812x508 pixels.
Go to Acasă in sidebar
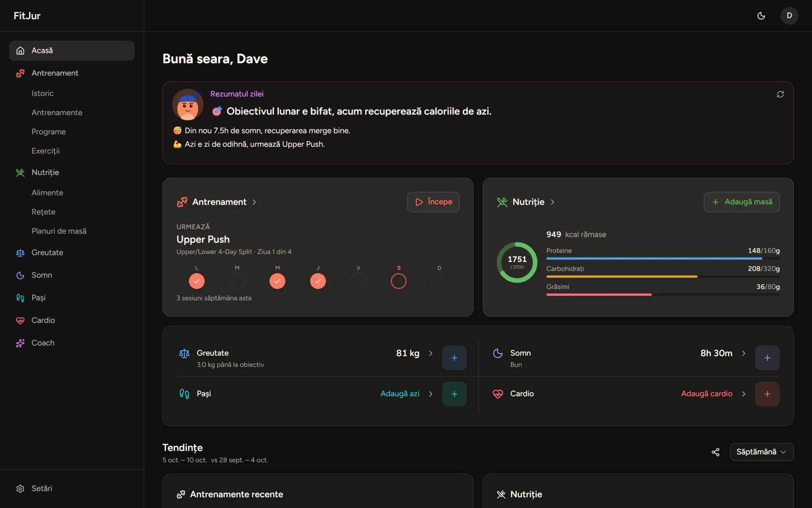coord(72,50)
